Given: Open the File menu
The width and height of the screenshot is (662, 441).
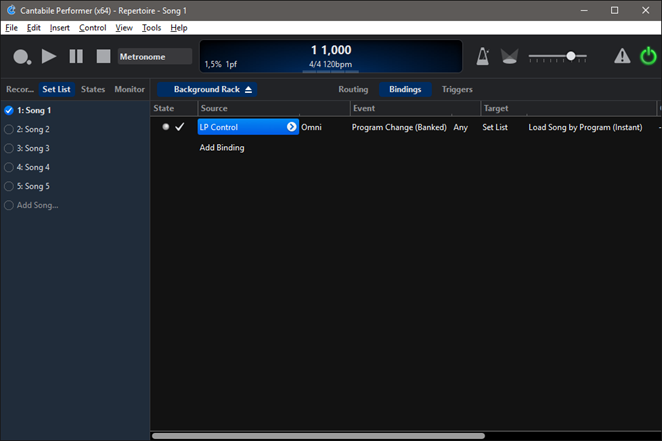Looking at the screenshot, I should pyautogui.click(x=11, y=28).
